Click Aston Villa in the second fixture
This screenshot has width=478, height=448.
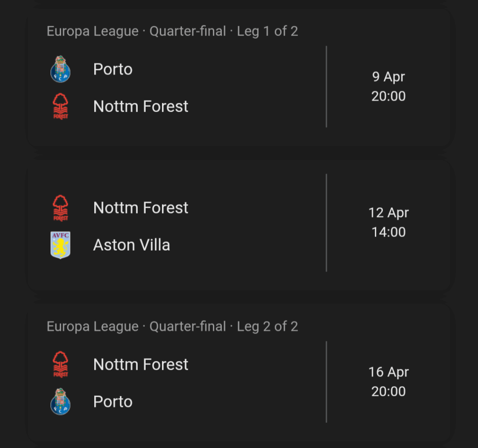point(131,245)
